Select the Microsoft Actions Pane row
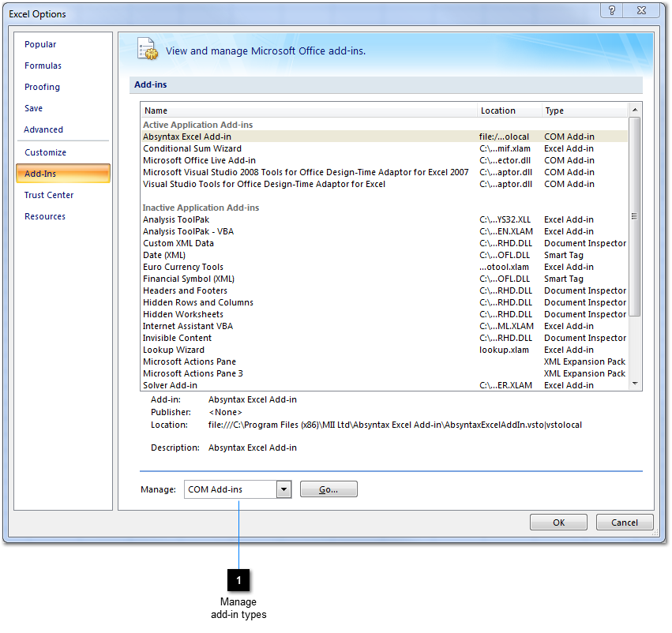Image resolution: width=672 pixels, height=633 pixels. 385,361
